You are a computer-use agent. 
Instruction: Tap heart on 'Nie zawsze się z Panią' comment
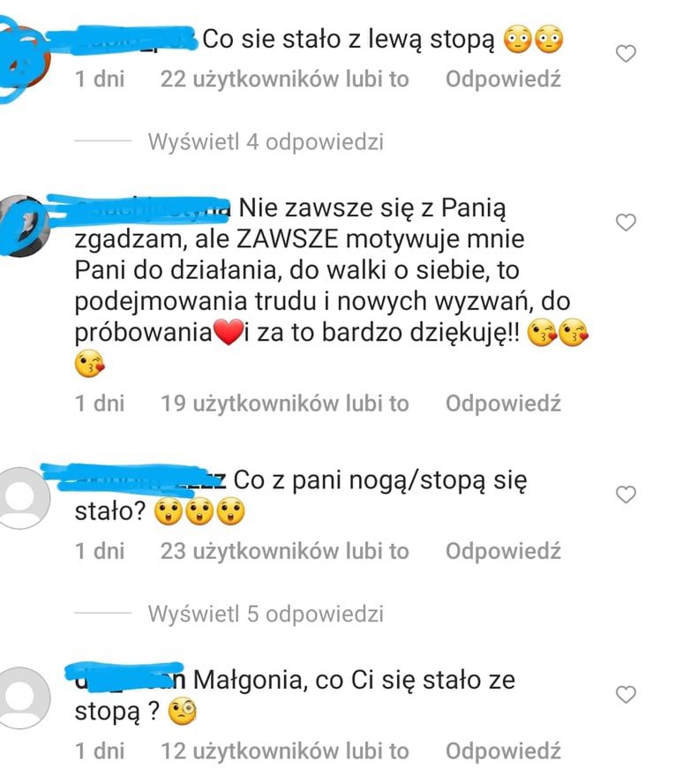(626, 222)
